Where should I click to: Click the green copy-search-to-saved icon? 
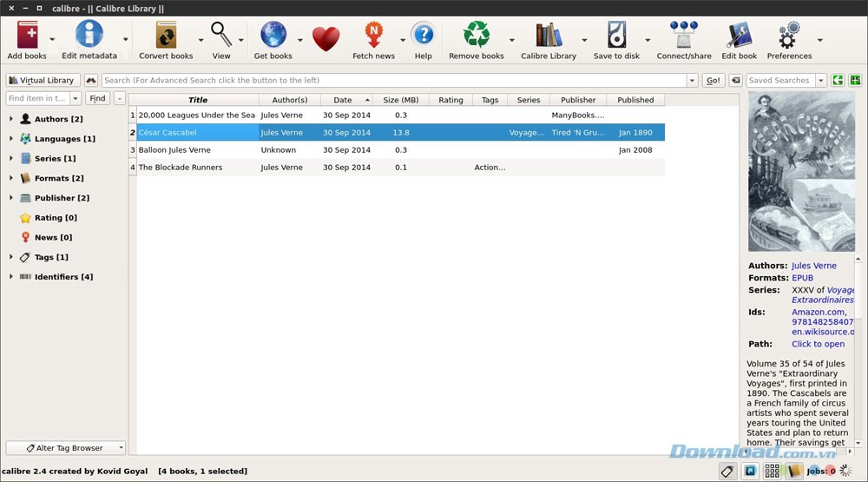838,80
